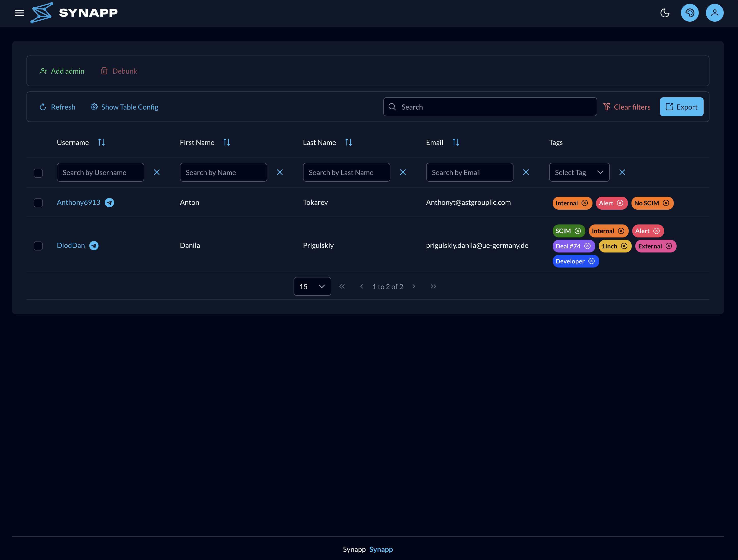Clear the Last Name filter
This screenshot has width=738, height=560.
click(403, 172)
